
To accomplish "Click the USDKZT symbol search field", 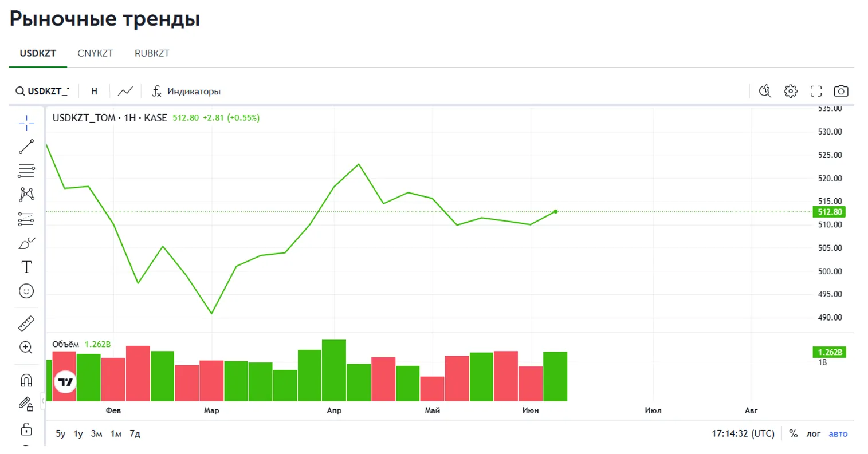I will tap(43, 91).
